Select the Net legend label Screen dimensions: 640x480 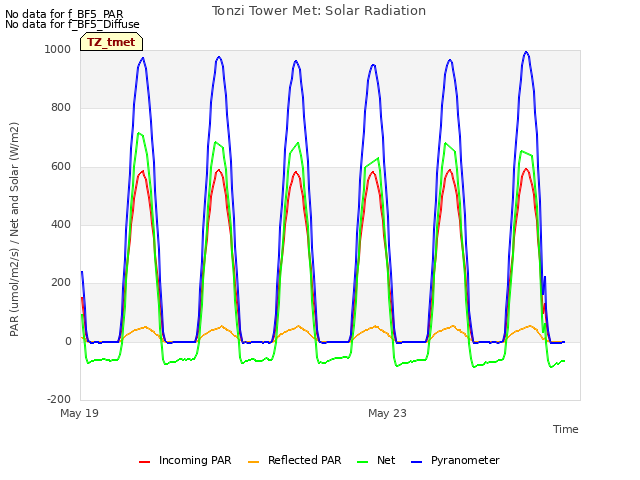386,460
